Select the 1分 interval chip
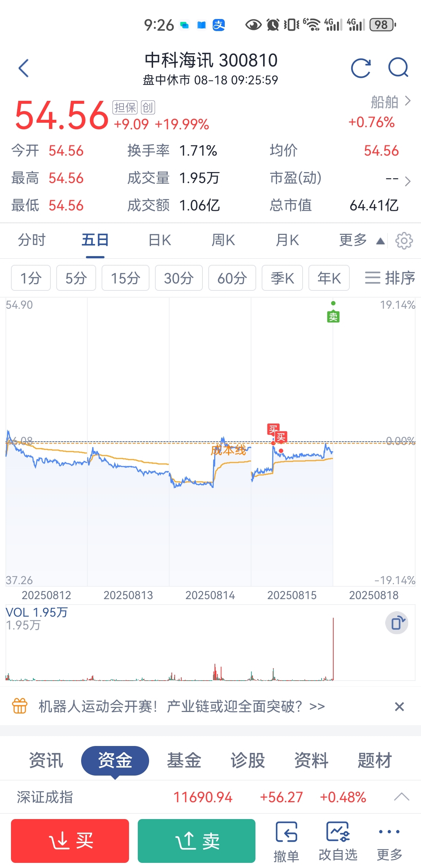 (x=31, y=278)
